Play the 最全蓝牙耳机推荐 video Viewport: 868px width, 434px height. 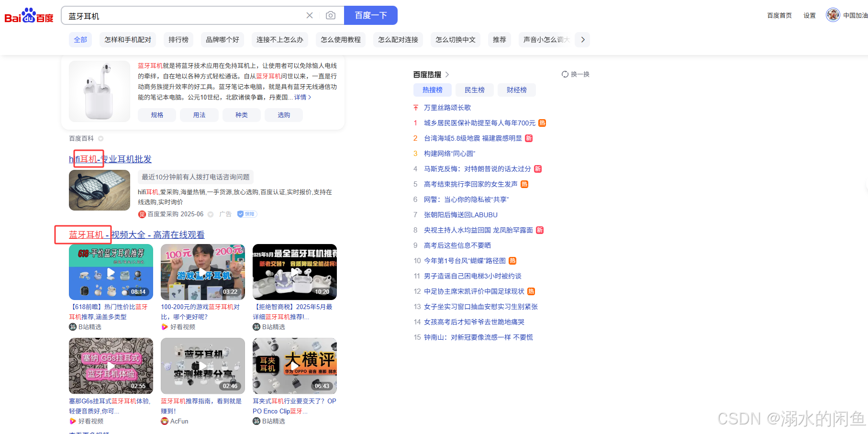tap(295, 272)
